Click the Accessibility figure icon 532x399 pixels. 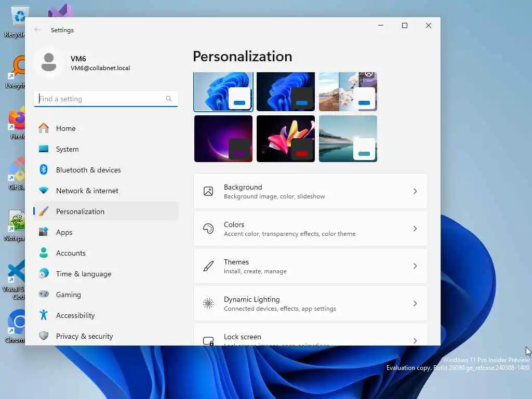tap(44, 315)
